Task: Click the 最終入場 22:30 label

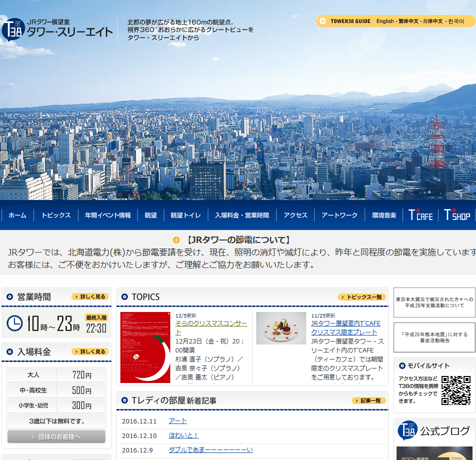Action: [96, 324]
